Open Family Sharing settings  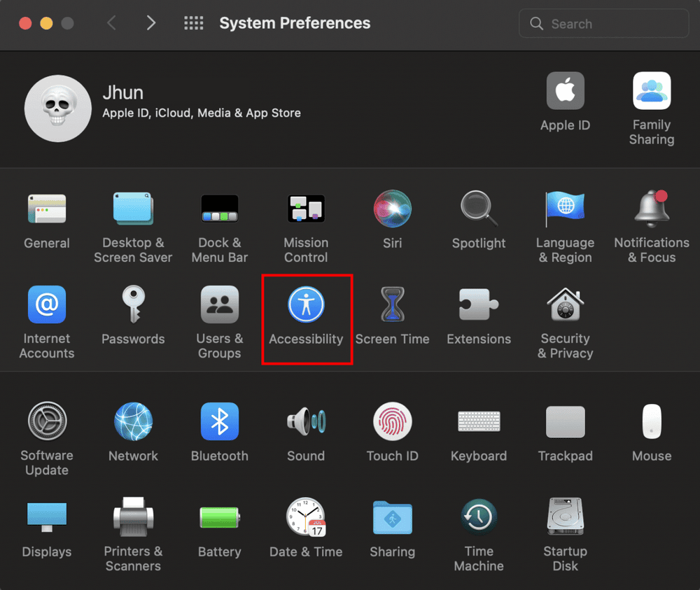click(651, 90)
